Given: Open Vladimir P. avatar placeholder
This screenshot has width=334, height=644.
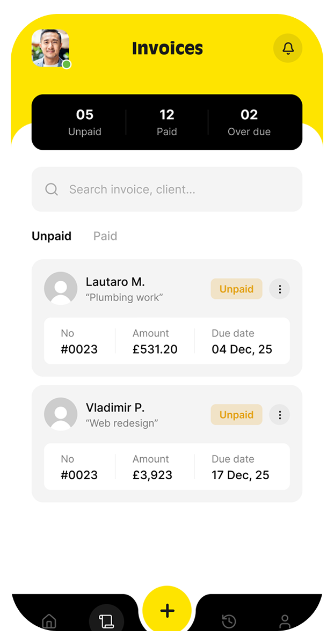Looking at the screenshot, I should [x=61, y=414].
